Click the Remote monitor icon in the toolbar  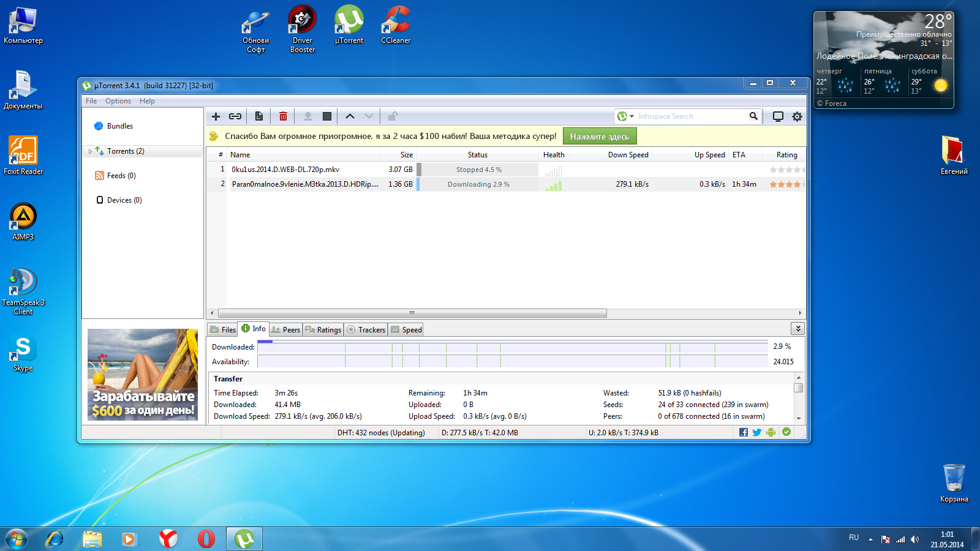click(x=778, y=116)
